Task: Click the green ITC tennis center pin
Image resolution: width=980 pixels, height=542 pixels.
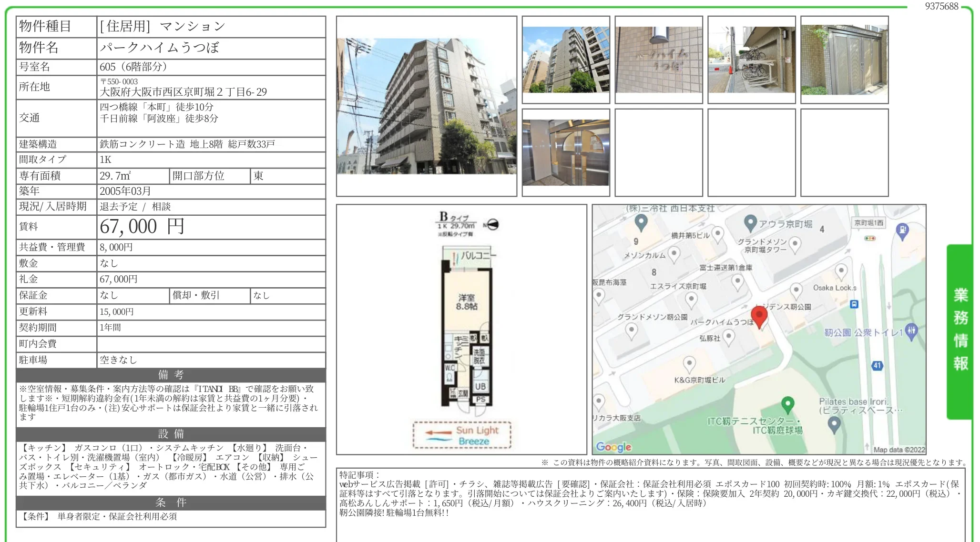Action: pyautogui.click(x=787, y=404)
